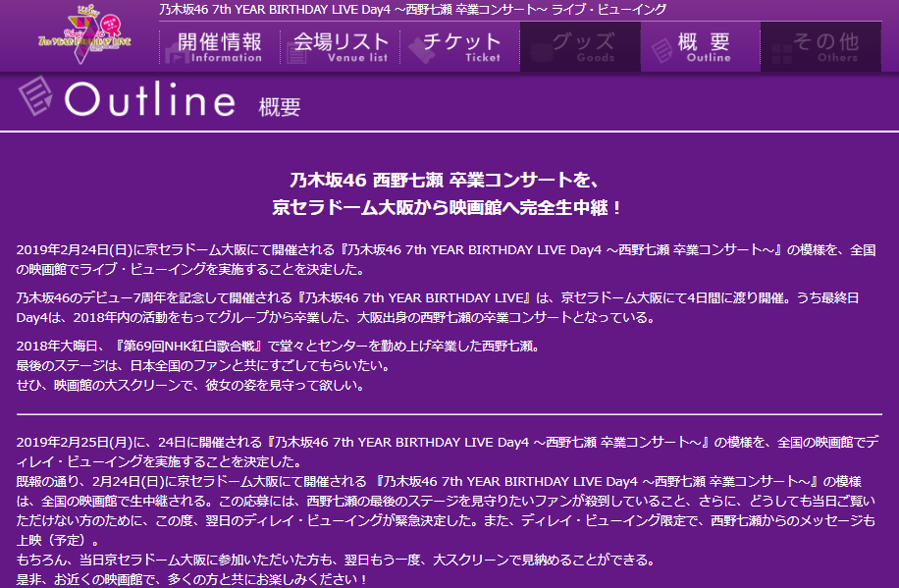This screenshot has height=588, width=899.
Task: Open the 会場リスト Venue list menu
Action: [340, 47]
